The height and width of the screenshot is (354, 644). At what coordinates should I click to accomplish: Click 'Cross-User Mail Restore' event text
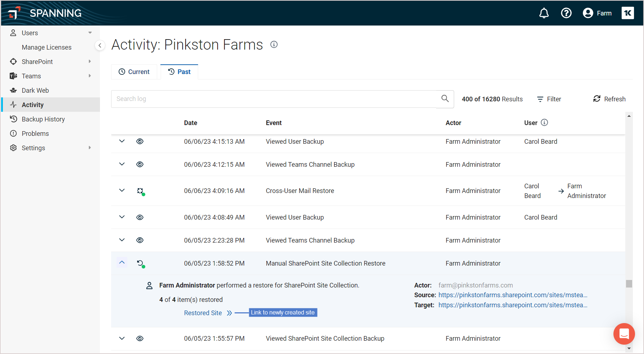[x=300, y=191]
